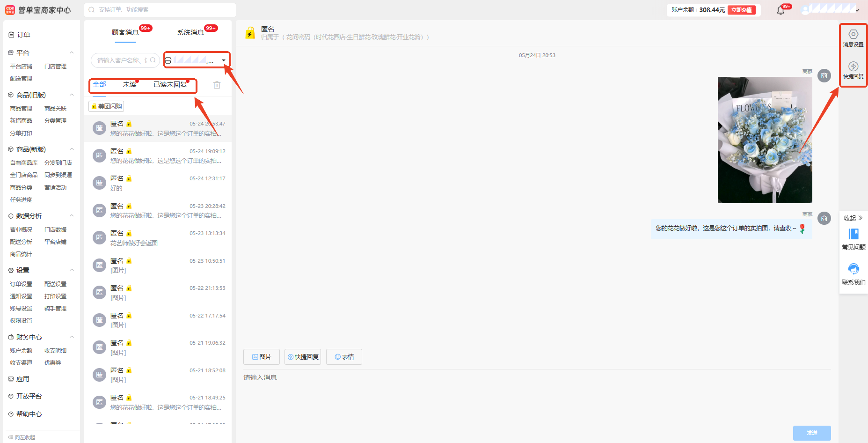
Task: Open 骑手管理 in sidebar
Action: pos(55,308)
